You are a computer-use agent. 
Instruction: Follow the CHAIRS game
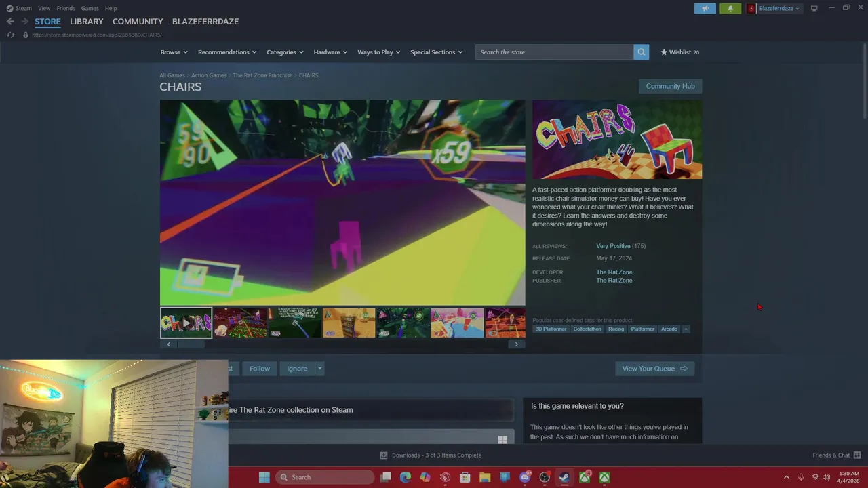click(259, 369)
